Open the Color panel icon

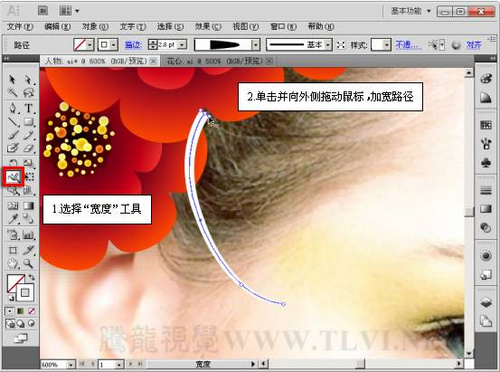pos(486,79)
